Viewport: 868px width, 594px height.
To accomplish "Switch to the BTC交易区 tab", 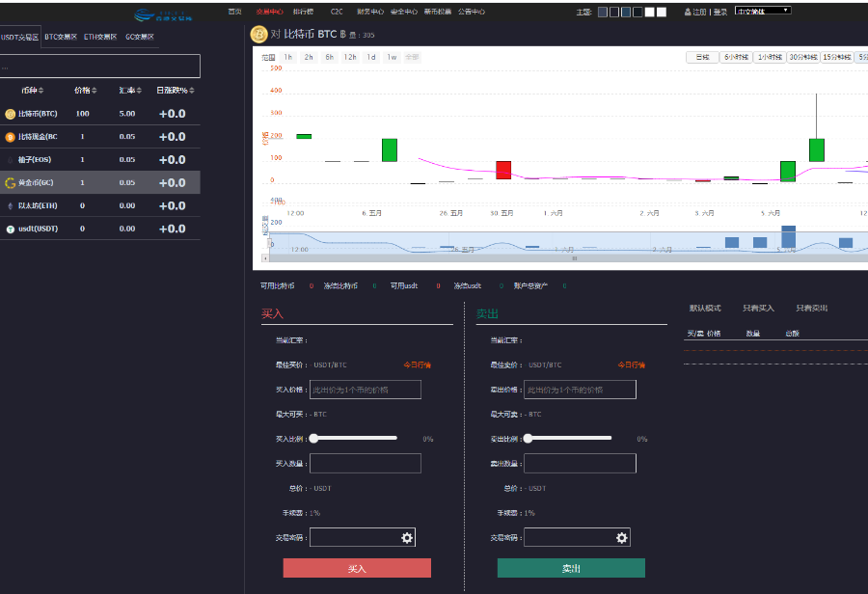I will pyautogui.click(x=61, y=37).
